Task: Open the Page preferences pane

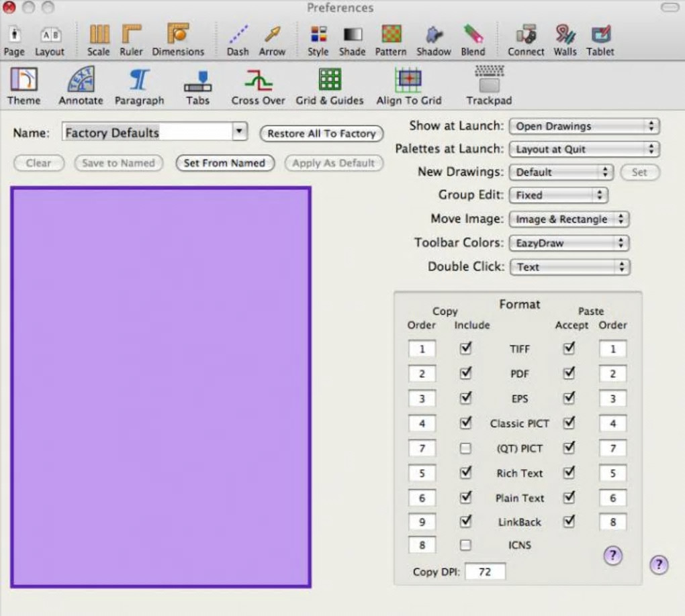Action: (14, 41)
